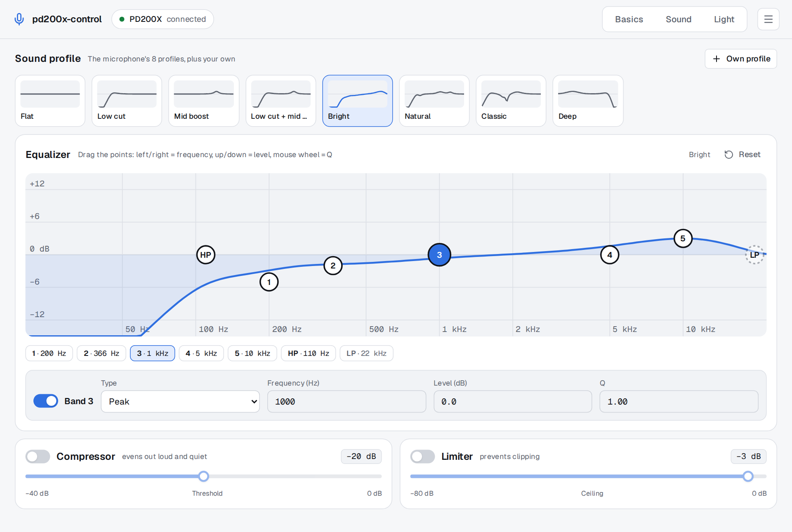Select the Classic profile
The image size is (792, 532).
coord(511,101)
